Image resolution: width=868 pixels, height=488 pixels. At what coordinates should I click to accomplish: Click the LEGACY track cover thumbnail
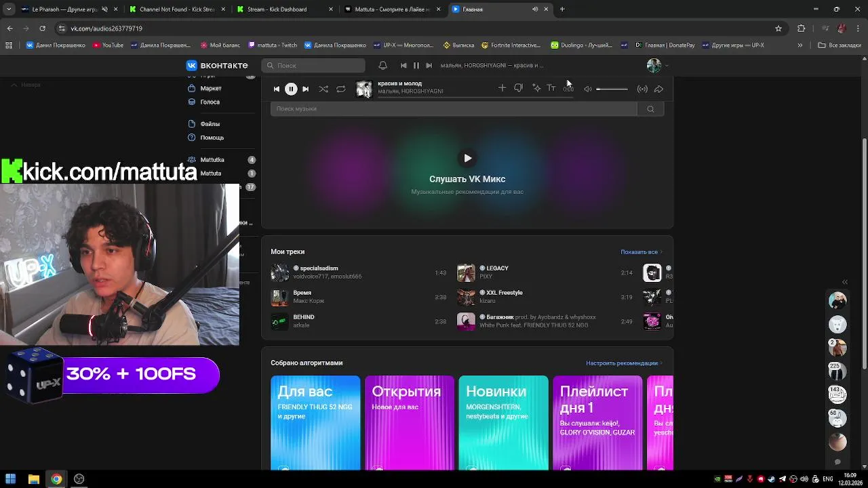click(x=466, y=272)
